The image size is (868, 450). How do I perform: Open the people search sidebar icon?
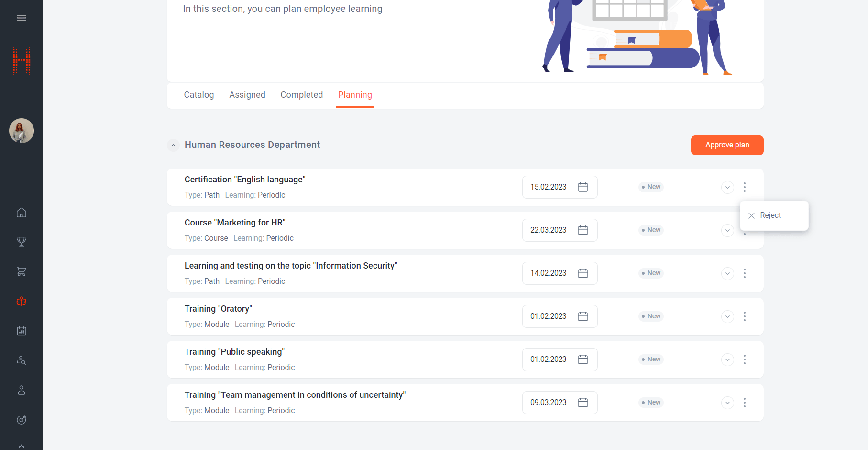[22, 360]
